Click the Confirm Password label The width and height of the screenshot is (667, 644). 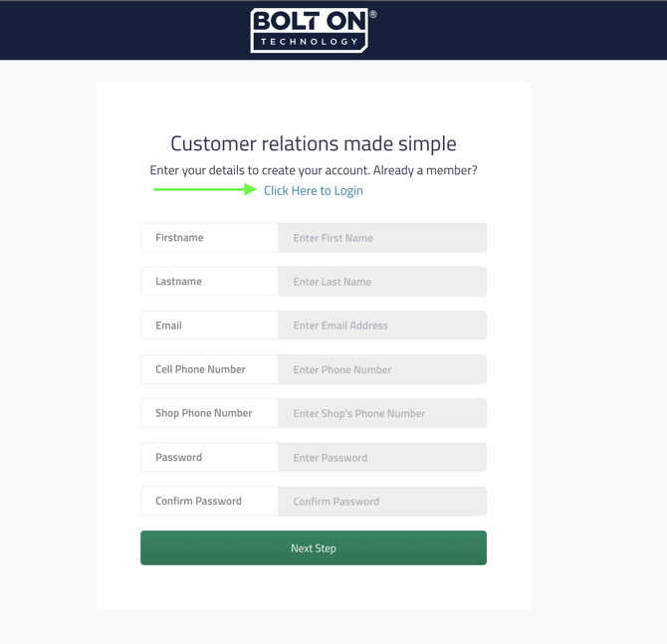[198, 502]
